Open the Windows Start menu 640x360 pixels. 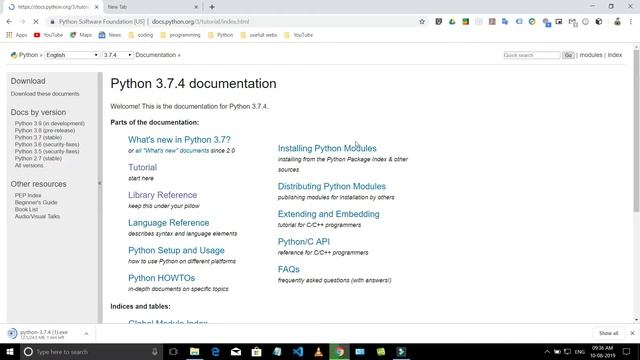[x=10, y=352]
